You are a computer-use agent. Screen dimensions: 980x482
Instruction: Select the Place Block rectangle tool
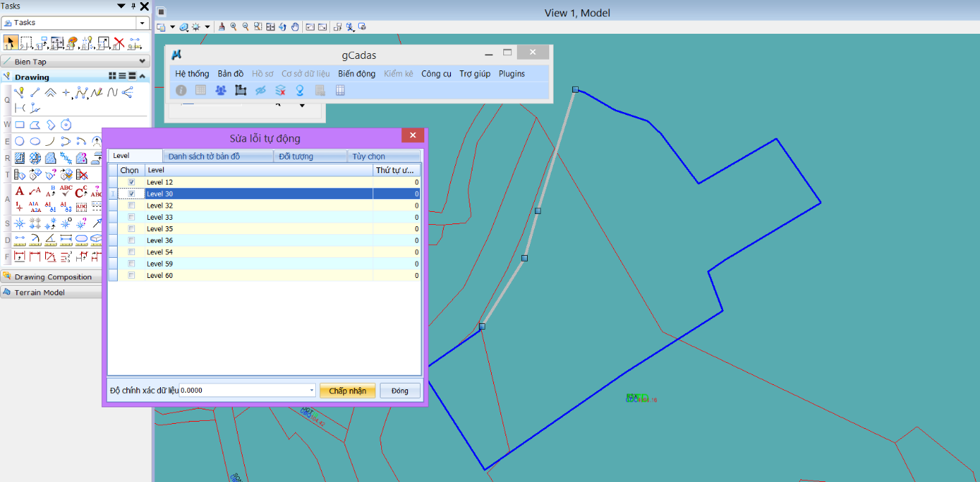19,125
